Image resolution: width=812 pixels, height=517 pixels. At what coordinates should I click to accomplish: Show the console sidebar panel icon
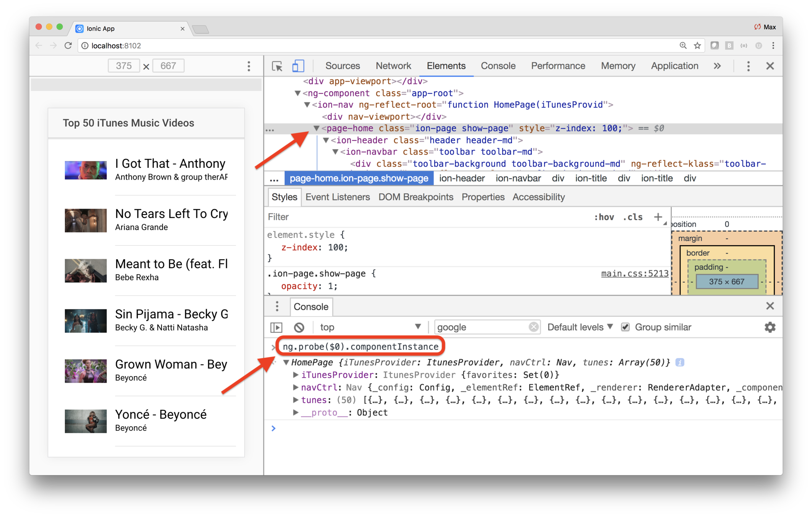[276, 327]
